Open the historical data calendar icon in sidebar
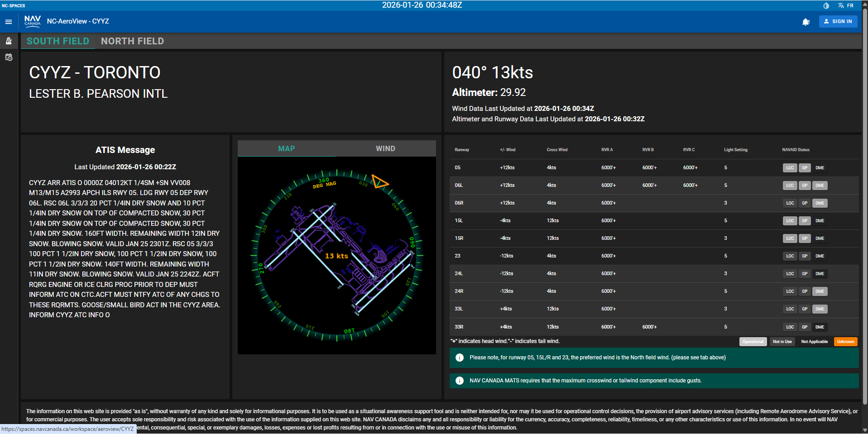The height and width of the screenshot is (434, 868). click(9, 57)
